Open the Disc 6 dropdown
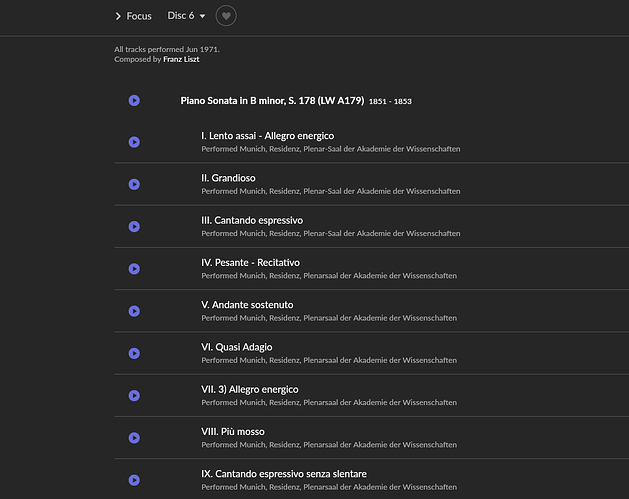Screen dimensions: 629x499 click(186, 16)
